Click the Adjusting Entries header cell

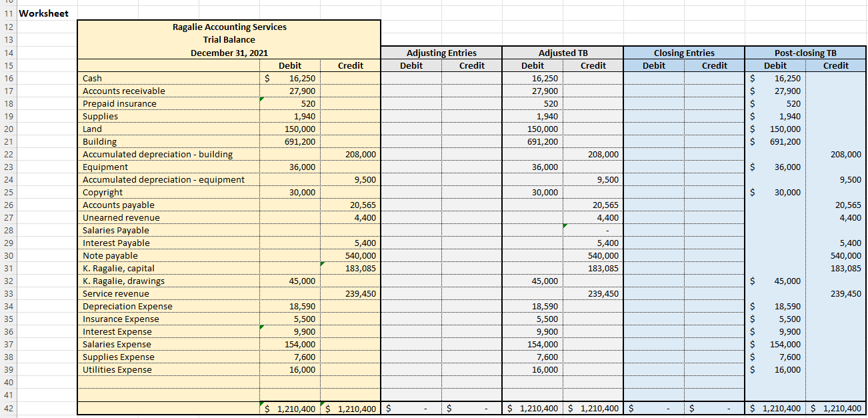coord(441,53)
